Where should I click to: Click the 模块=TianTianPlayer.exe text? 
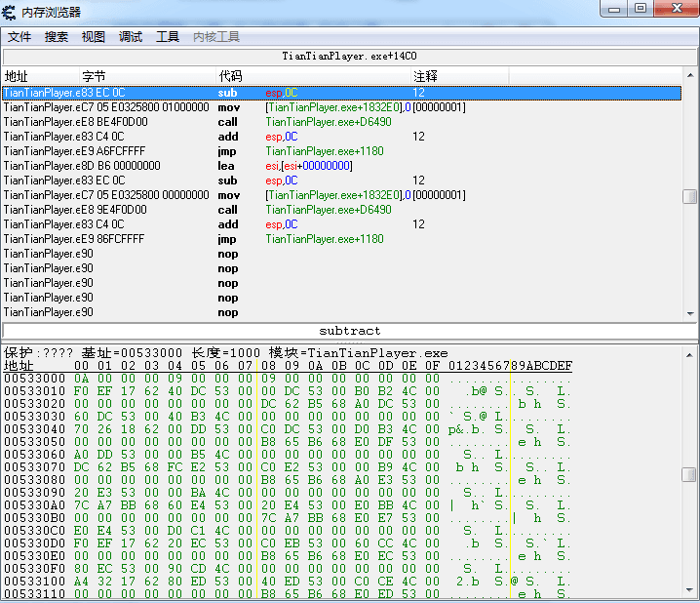click(359, 353)
